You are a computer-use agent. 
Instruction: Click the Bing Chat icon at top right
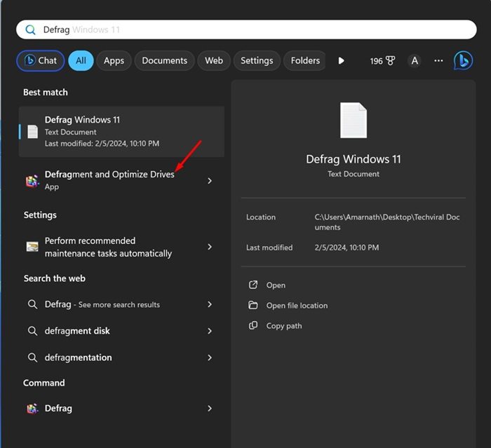coord(463,60)
